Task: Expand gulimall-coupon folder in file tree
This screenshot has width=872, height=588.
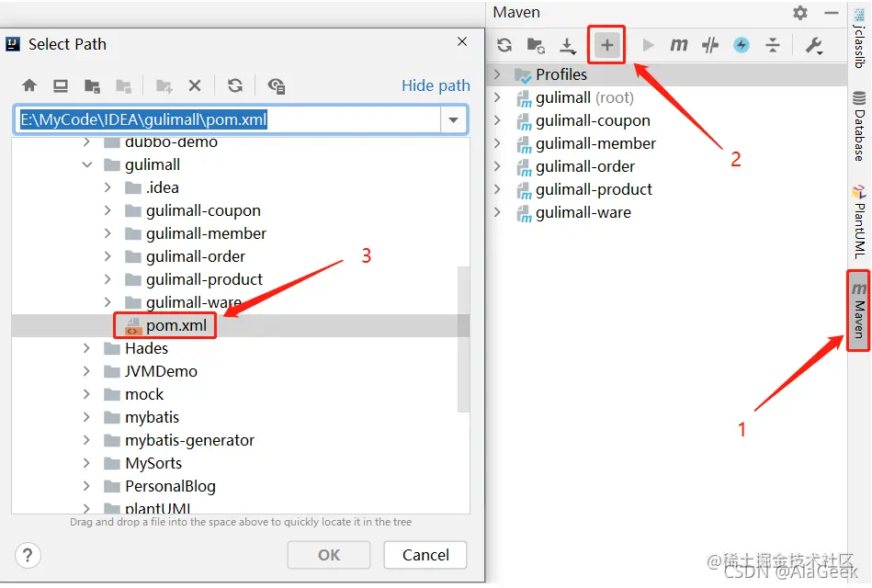Action: (108, 210)
